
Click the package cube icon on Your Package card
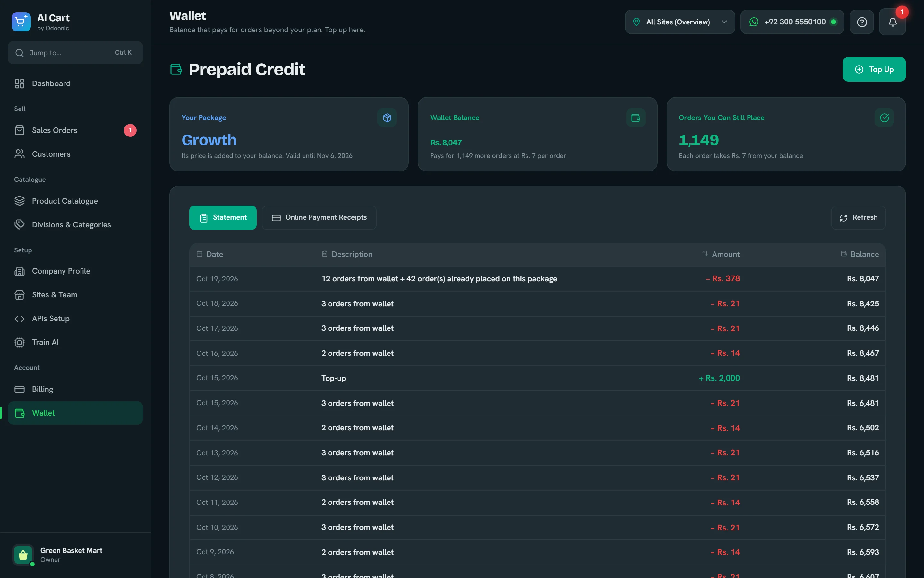pyautogui.click(x=387, y=118)
